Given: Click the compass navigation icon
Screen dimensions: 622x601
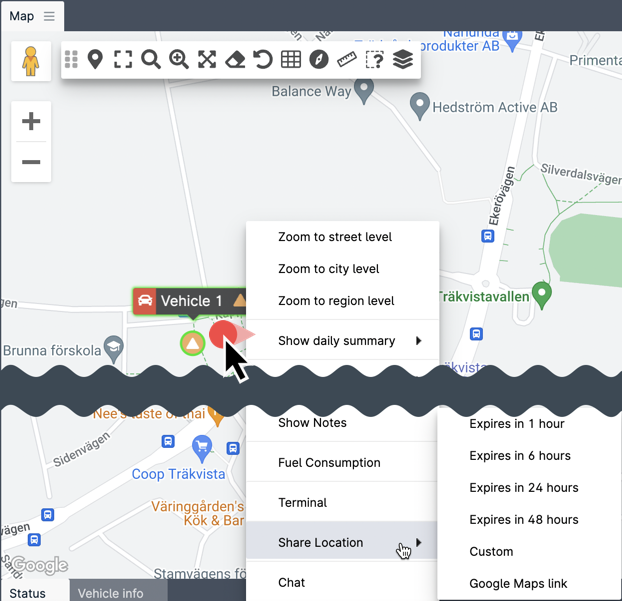Looking at the screenshot, I should pos(319,60).
